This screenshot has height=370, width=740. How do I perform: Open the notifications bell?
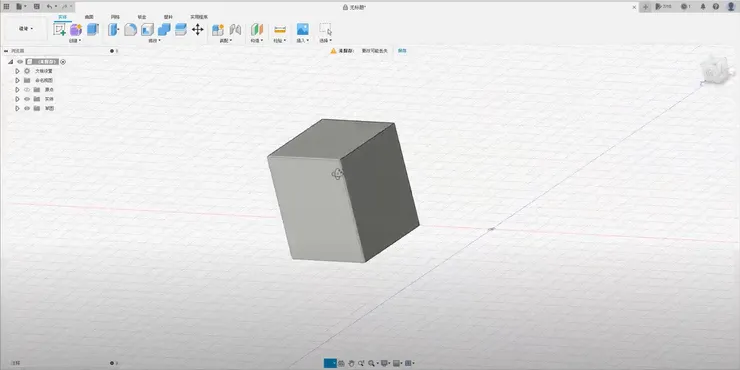(703, 7)
